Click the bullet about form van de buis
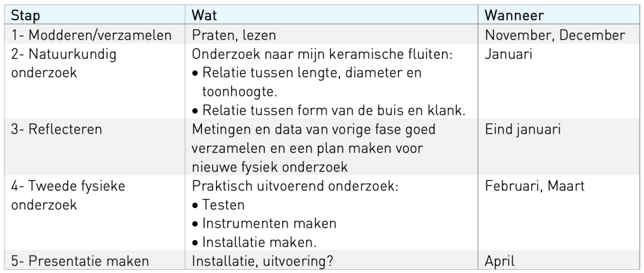Viewport: 644px width, 273px height. [334, 111]
